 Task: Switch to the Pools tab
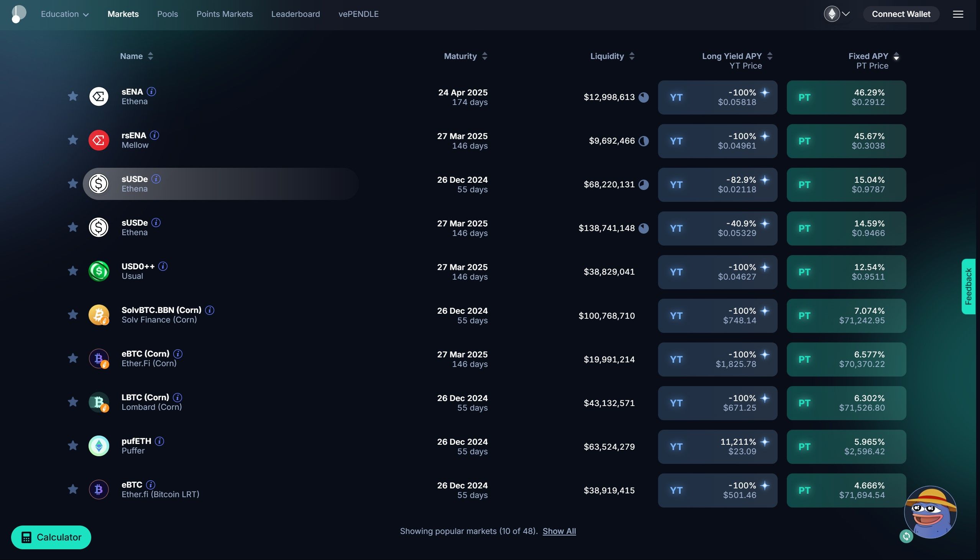(x=167, y=14)
